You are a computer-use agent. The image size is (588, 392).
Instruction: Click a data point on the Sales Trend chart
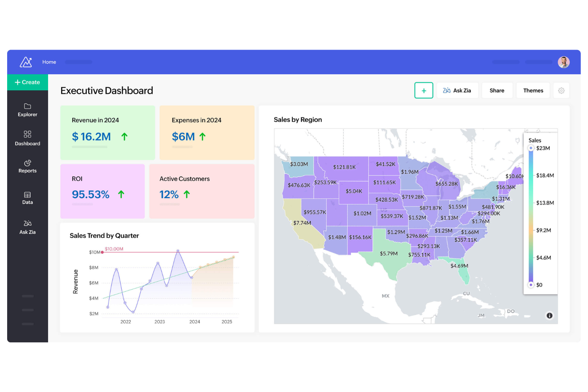pyautogui.click(x=177, y=251)
